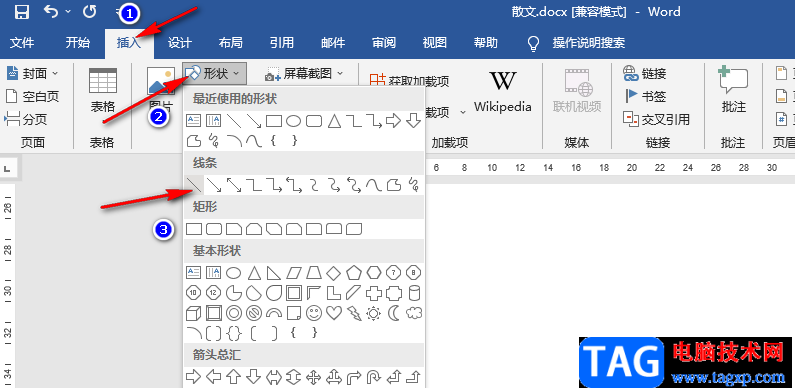This screenshot has width=795, height=388.
Task: Pick the Quad Arrow under 箭头总汇
Action: (x=314, y=377)
